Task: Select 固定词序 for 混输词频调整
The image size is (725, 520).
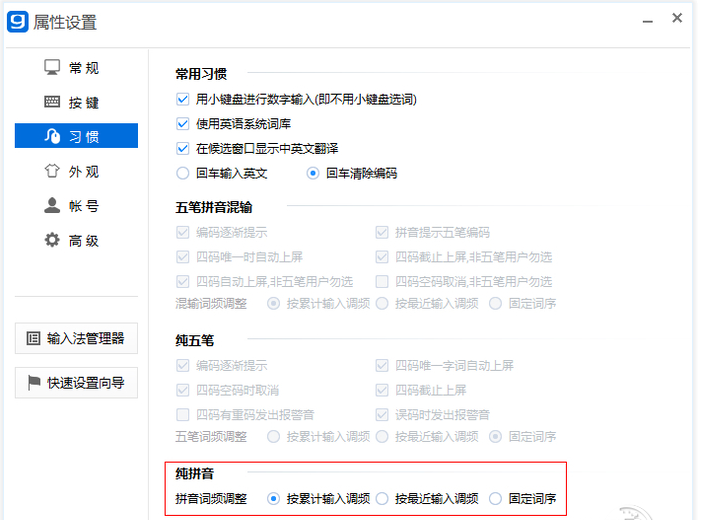Action: point(495,304)
